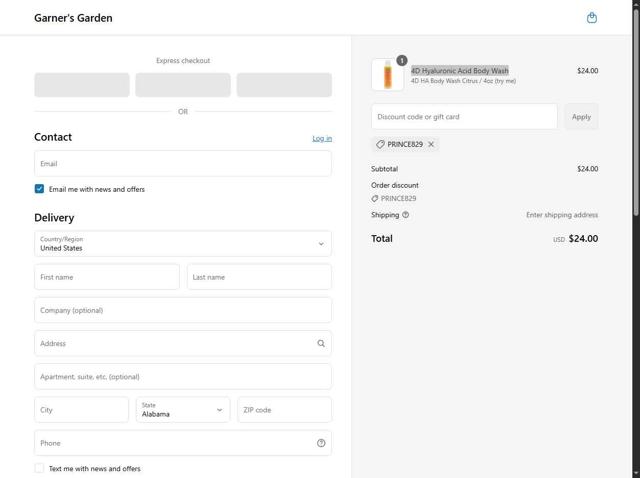Remove the PRINCE829 discount code tag
This screenshot has width=640, height=478.
click(x=431, y=145)
